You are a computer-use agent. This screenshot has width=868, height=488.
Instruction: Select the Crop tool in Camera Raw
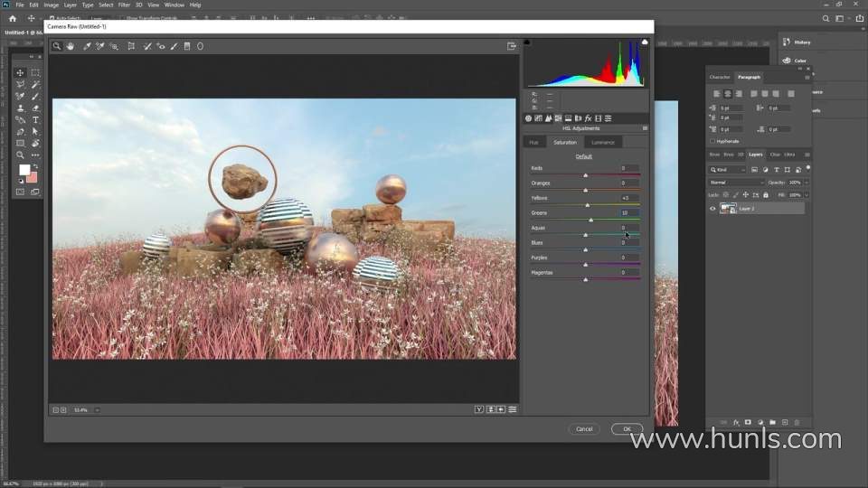131,46
